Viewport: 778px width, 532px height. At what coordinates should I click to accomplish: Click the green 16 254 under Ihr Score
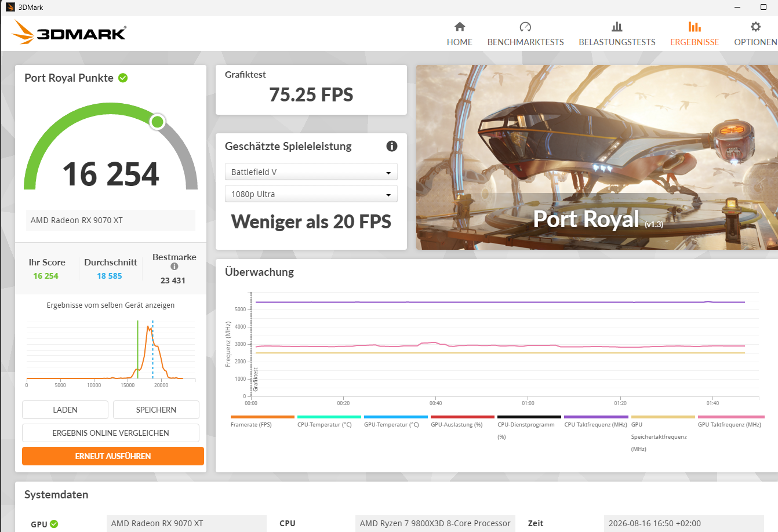click(46, 276)
